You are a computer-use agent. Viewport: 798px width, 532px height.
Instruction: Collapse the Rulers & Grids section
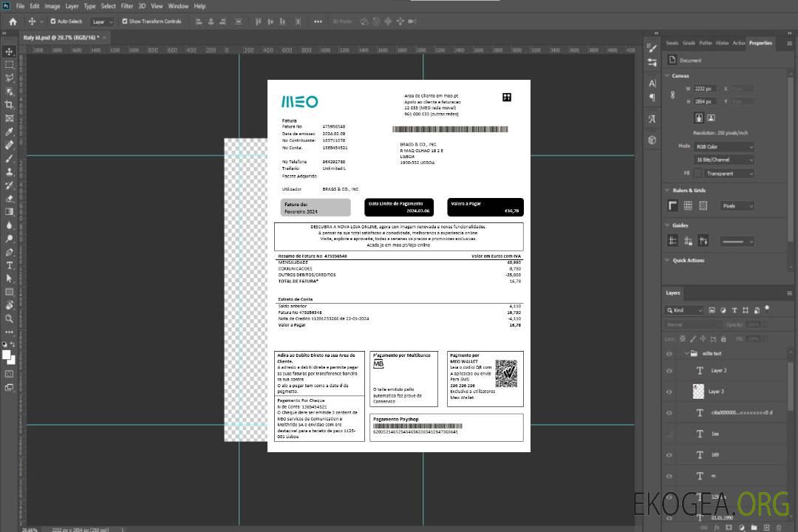click(x=667, y=191)
